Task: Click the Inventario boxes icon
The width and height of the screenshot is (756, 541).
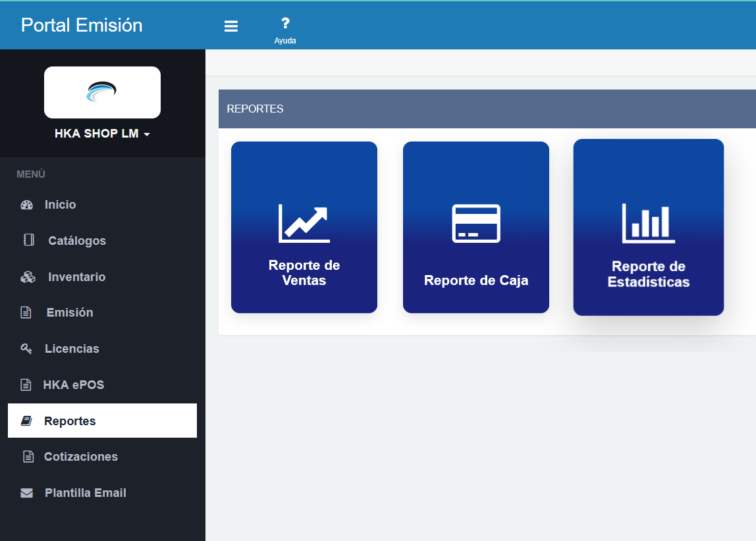Action: [x=28, y=277]
